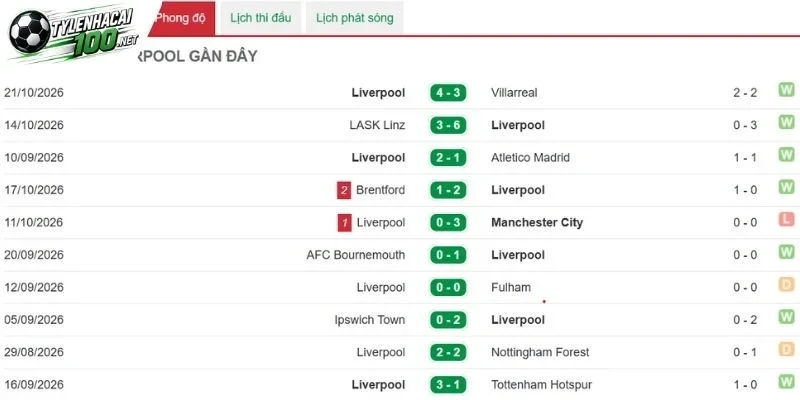Click the red card icon next to Brentford
Image resolution: width=800 pixels, height=400 pixels.
point(344,190)
